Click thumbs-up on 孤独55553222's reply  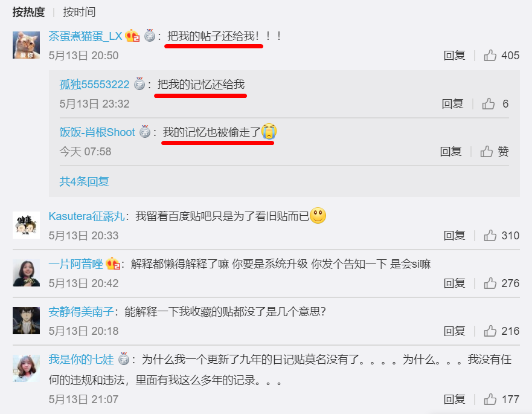(489, 103)
